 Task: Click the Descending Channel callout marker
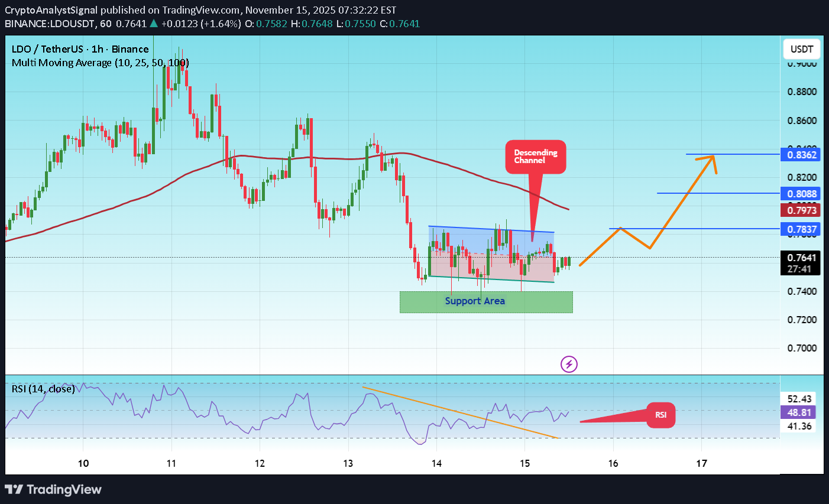click(x=535, y=157)
